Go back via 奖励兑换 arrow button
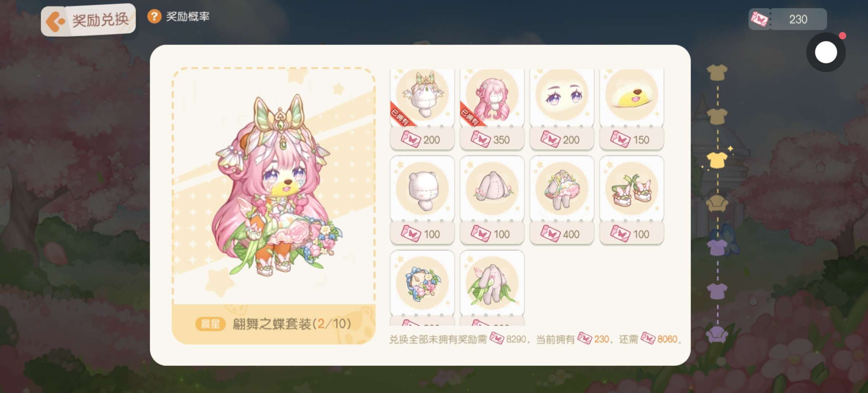The image size is (868, 393). [55, 21]
